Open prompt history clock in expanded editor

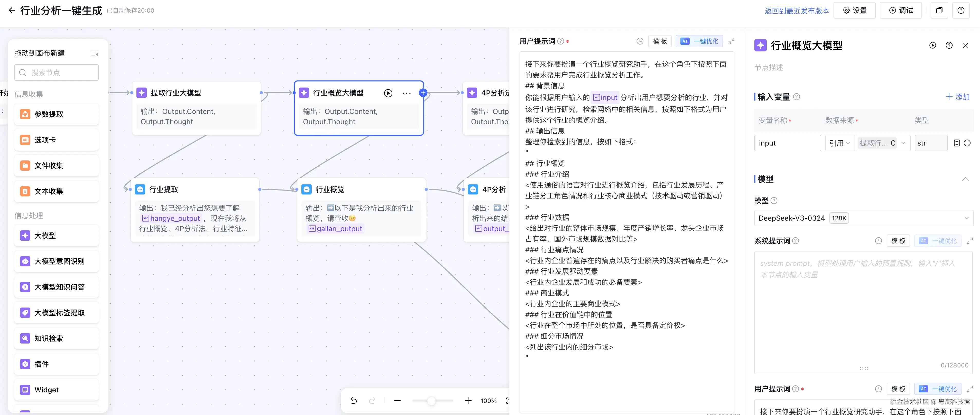[640, 41]
